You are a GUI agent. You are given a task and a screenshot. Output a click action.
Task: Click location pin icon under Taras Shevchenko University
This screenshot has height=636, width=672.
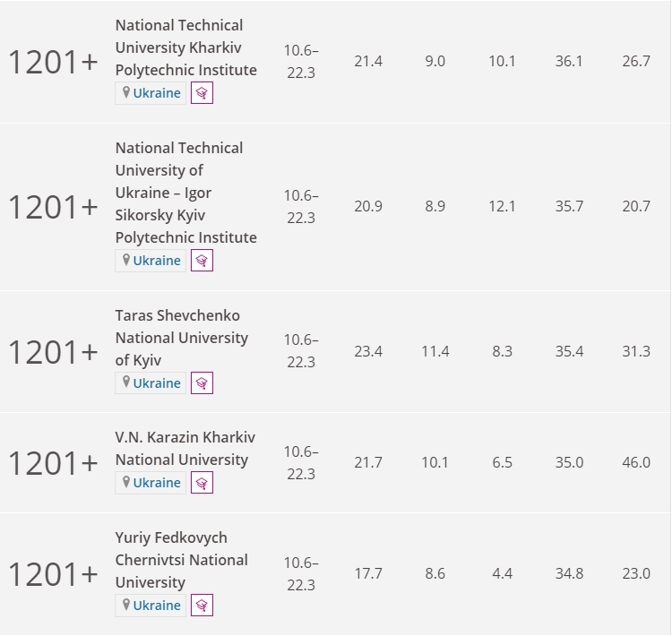coord(126,382)
